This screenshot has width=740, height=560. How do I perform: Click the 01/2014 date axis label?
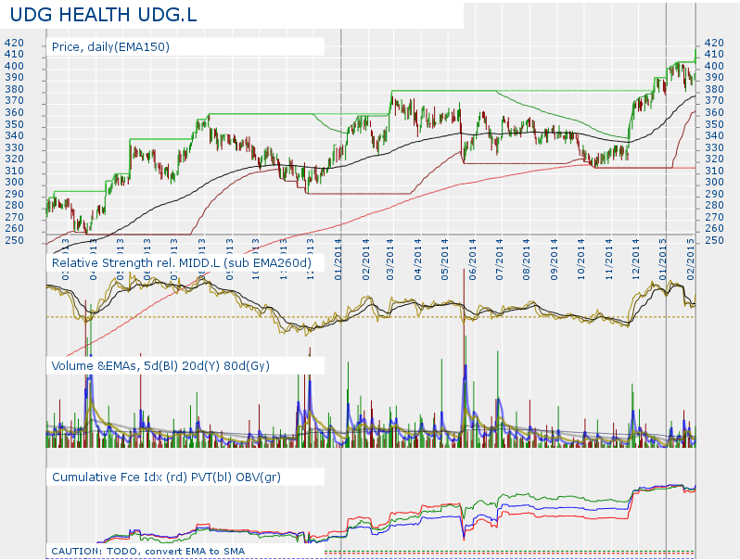[x=338, y=260]
